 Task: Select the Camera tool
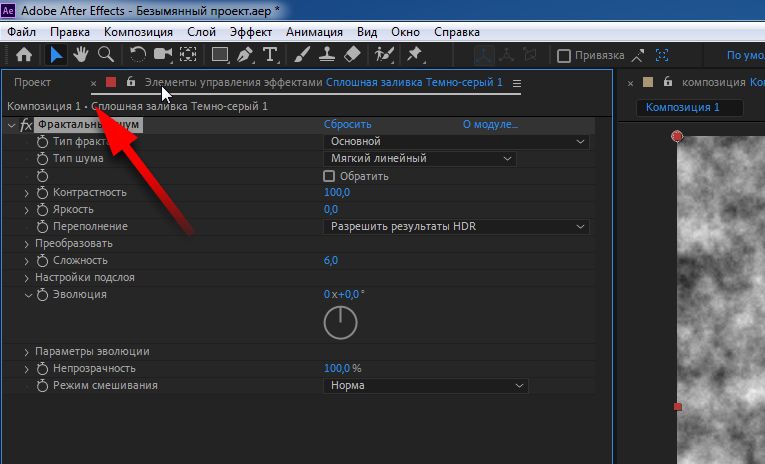point(163,55)
